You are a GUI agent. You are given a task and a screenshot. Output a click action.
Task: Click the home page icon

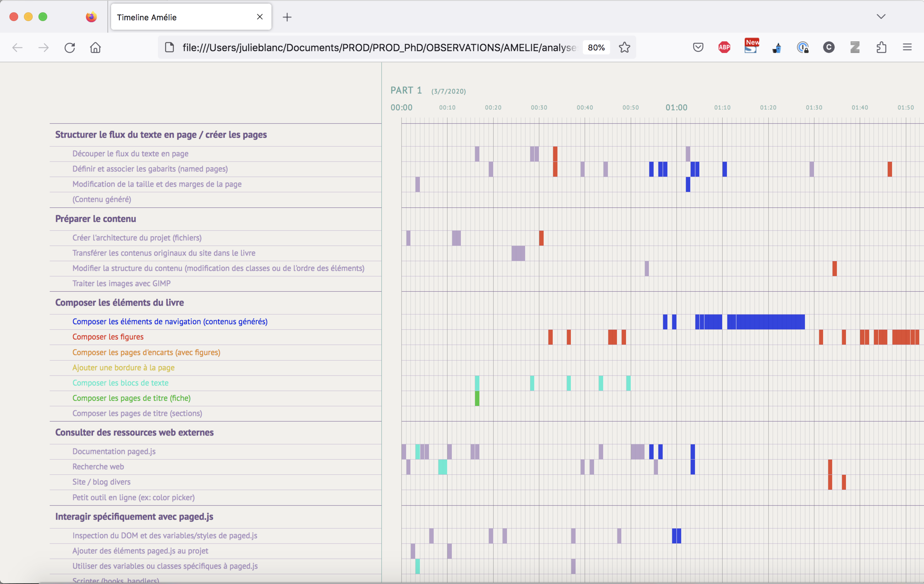pos(95,48)
